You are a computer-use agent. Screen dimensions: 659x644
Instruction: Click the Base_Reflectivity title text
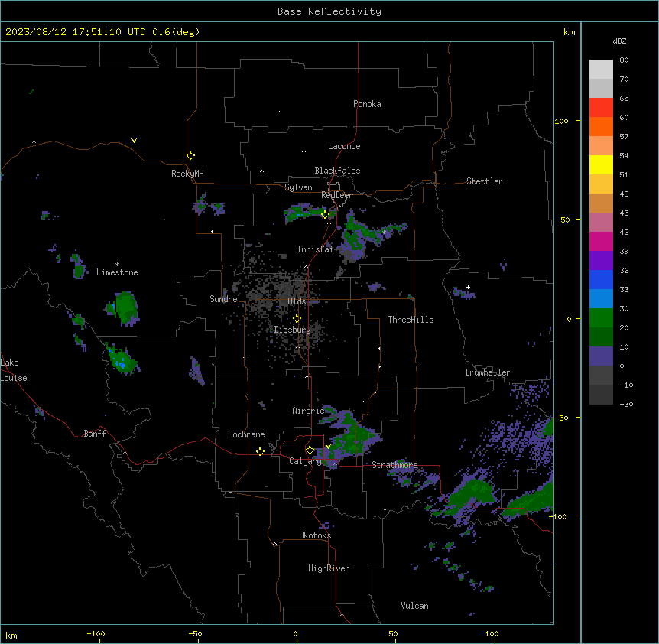(329, 11)
